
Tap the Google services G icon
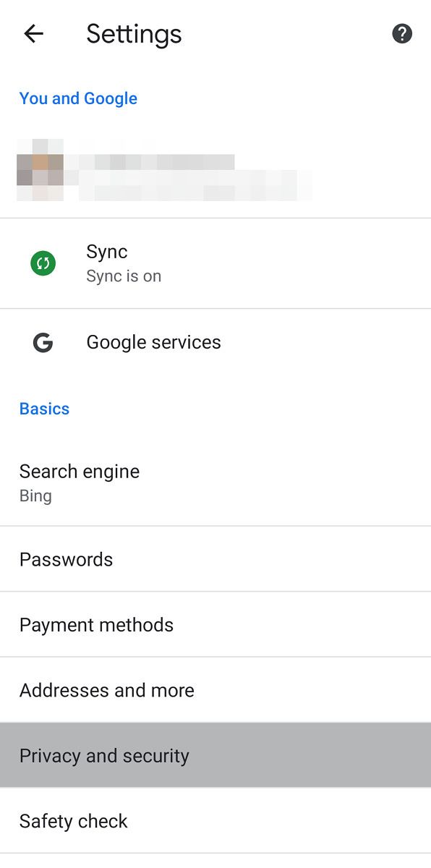pos(43,342)
